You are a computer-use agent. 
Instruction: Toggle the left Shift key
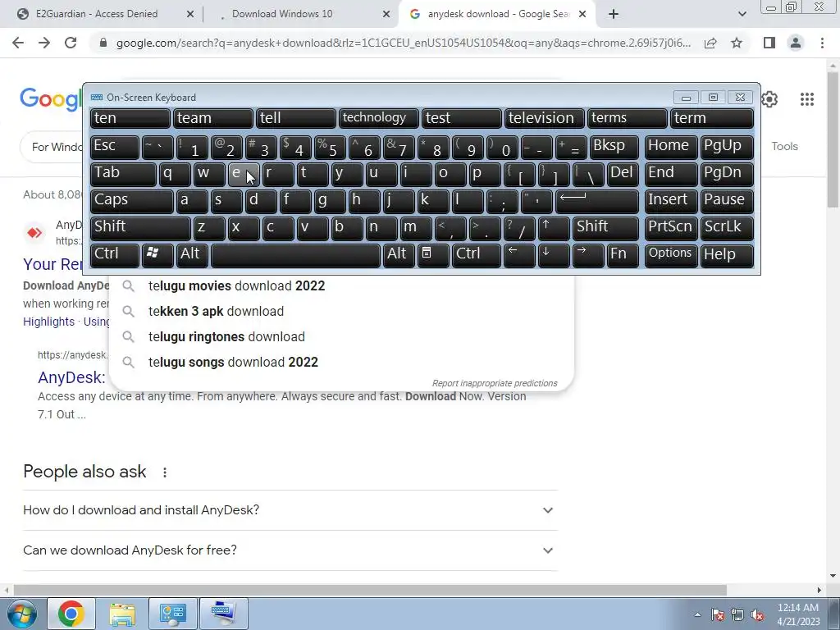tap(140, 227)
